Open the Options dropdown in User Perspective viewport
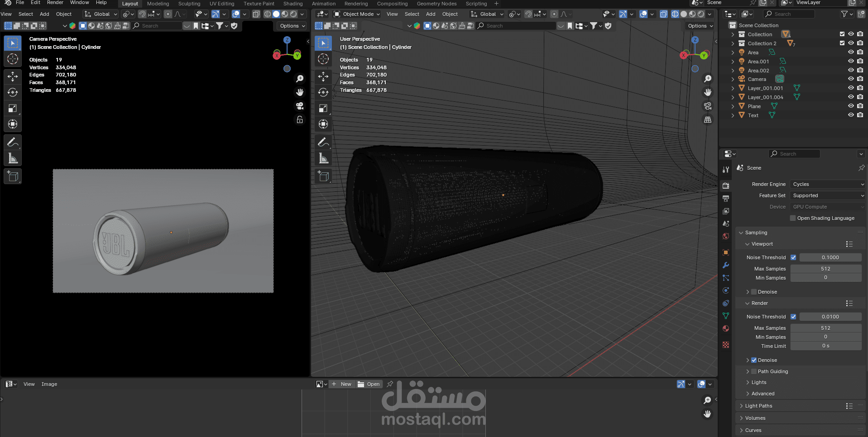This screenshot has height=437, width=868. (700, 26)
